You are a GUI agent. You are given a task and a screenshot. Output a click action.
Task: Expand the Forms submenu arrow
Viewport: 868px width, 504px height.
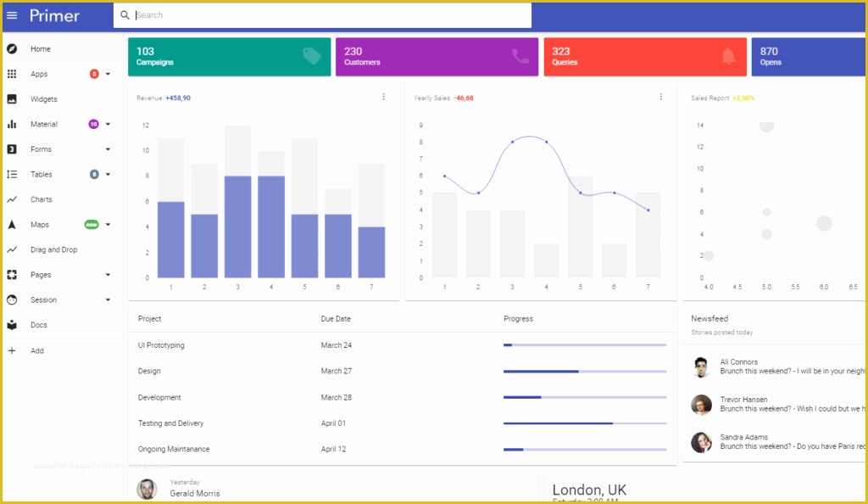tap(108, 149)
